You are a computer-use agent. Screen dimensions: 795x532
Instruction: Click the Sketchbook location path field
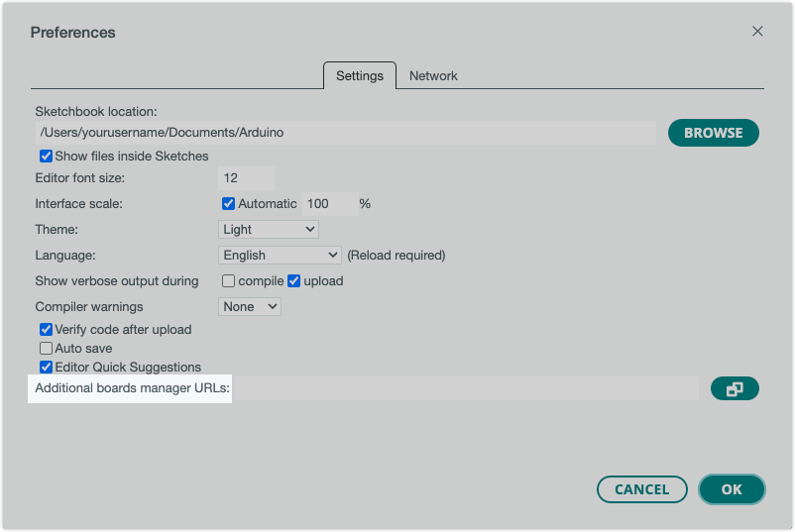(345, 133)
